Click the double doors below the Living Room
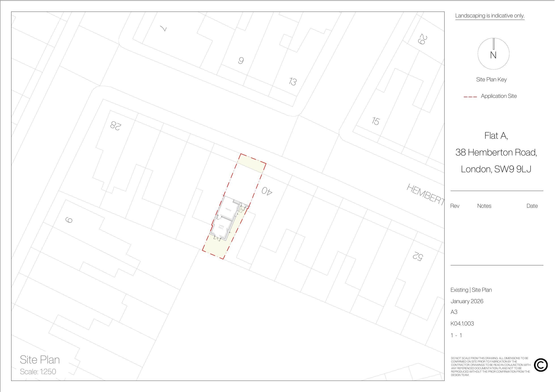 217,239
